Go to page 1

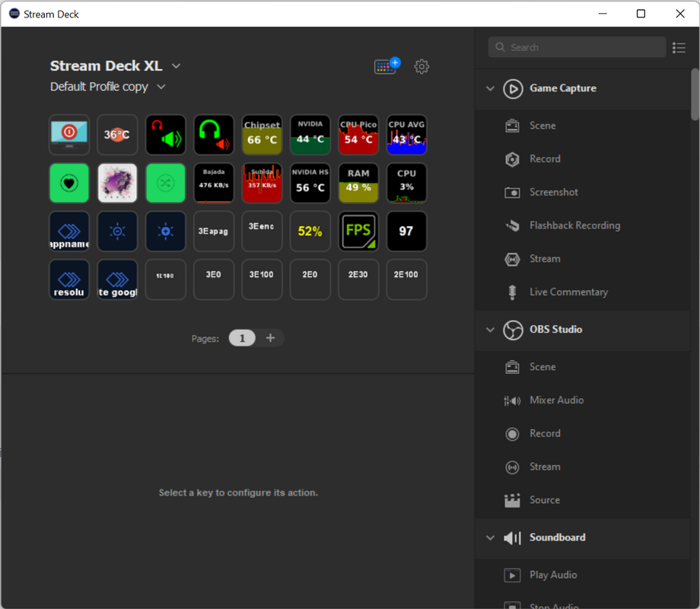pos(242,338)
